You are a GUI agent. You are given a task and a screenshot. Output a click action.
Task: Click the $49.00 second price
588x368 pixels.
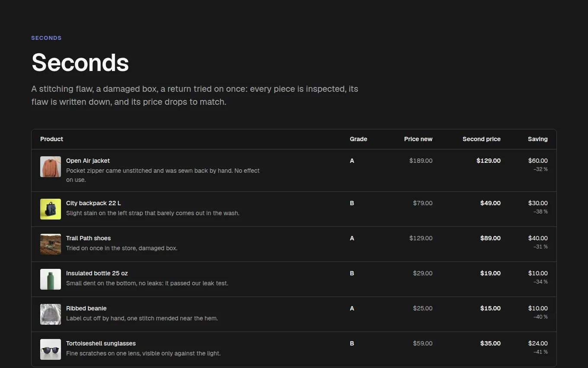[x=490, y=203]
